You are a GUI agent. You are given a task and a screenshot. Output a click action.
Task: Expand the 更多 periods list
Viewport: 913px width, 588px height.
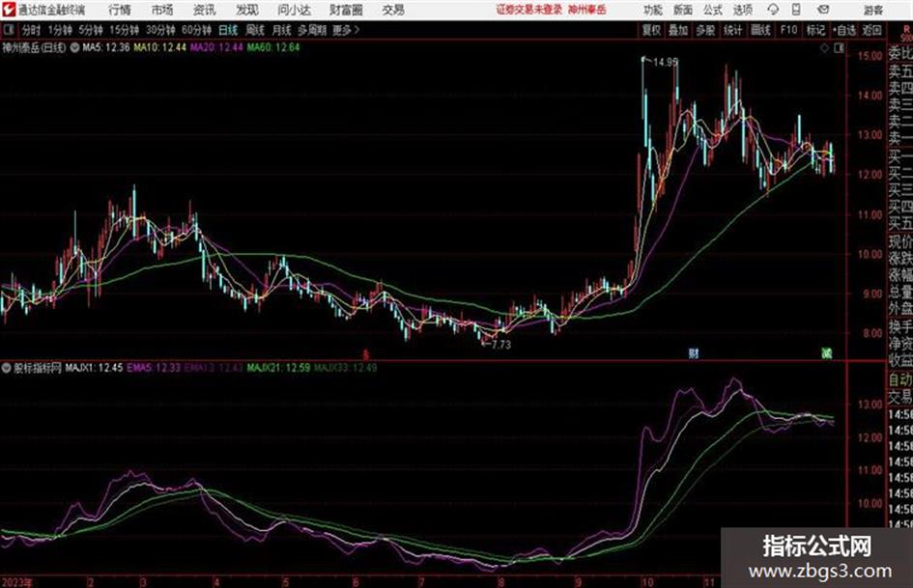346,30
